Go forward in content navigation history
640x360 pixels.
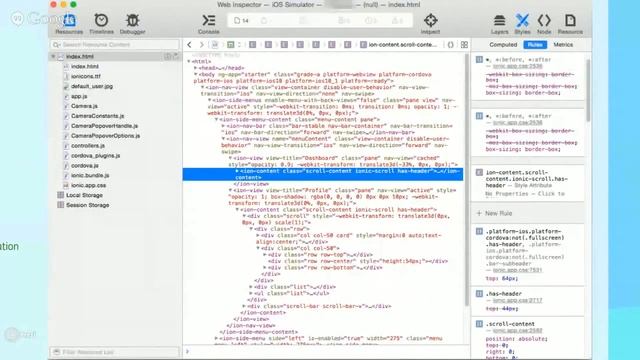201,44
